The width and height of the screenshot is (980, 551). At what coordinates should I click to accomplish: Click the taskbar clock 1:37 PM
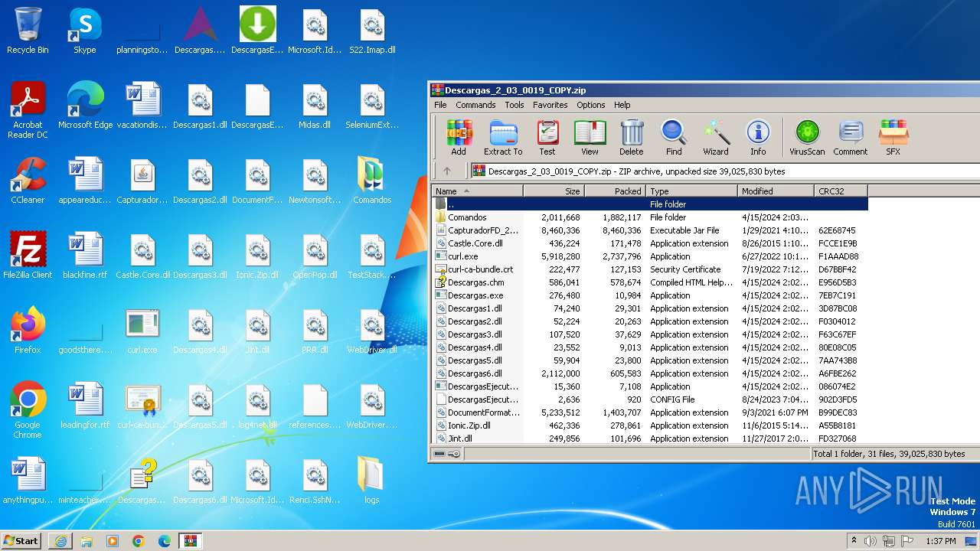click(940, 541)
